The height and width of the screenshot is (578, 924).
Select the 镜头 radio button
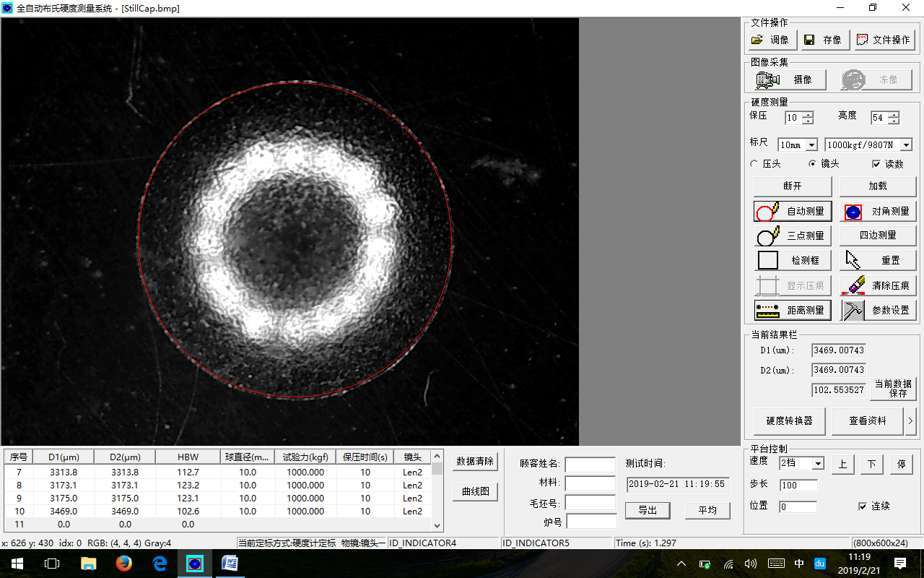pyautogui.click(x=813, y=164)
